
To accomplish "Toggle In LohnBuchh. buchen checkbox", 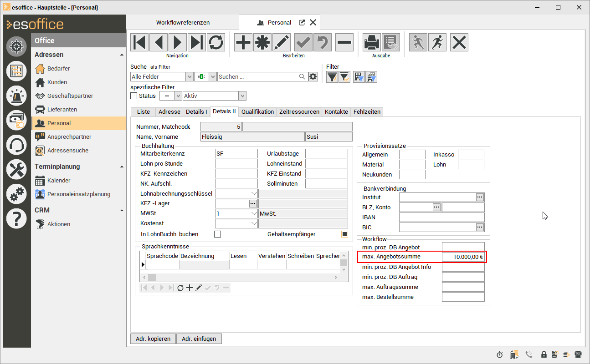I will tap(217, 234).
